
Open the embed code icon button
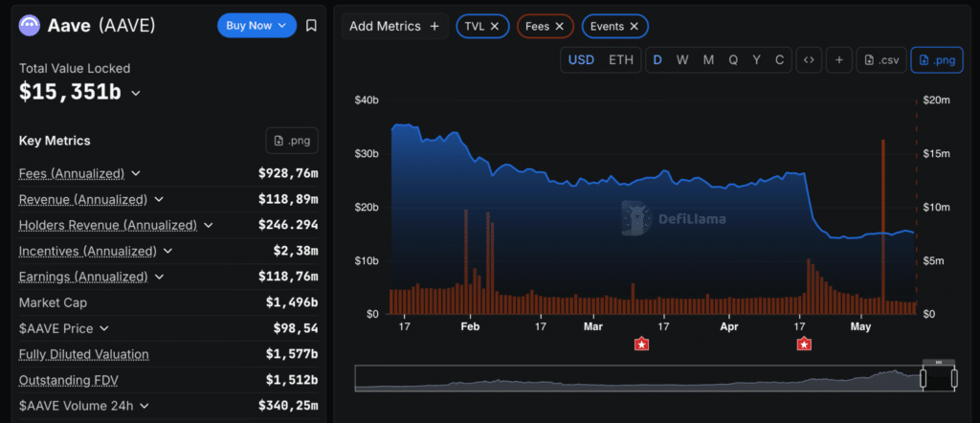click(809, 60)
